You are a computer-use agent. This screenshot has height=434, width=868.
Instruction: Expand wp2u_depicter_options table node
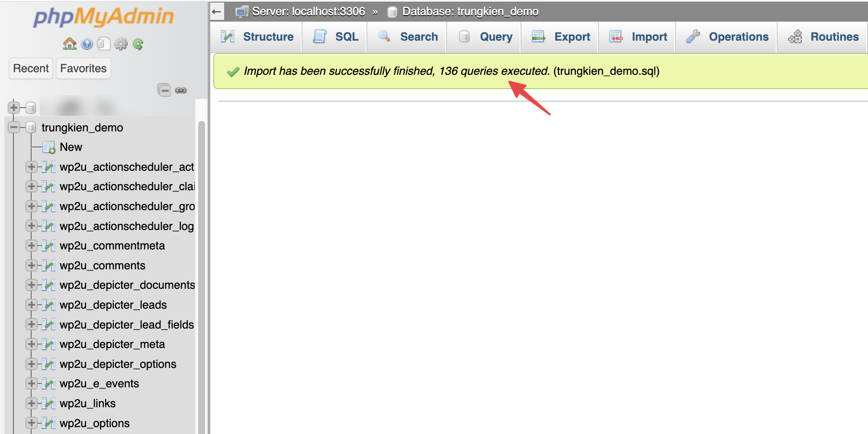click(31, 364)
